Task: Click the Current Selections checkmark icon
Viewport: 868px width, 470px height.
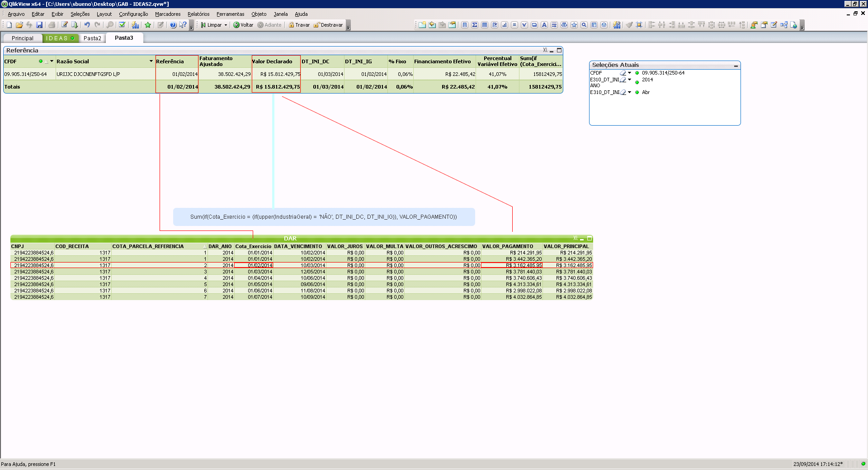Action: 122,25
